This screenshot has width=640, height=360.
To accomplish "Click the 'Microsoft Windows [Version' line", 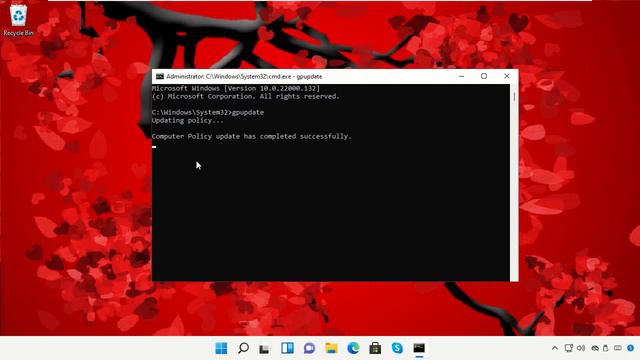I will [236, 88].
